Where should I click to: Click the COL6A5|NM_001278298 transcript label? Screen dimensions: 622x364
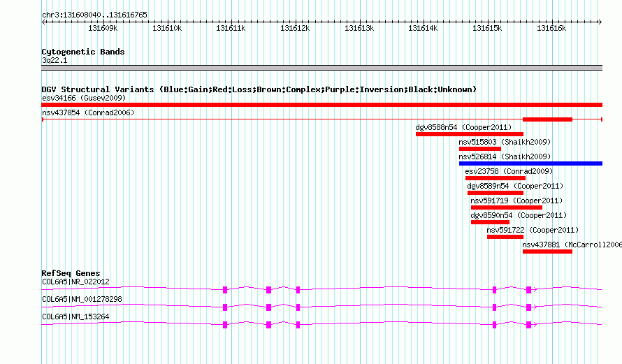pos(82,299)
